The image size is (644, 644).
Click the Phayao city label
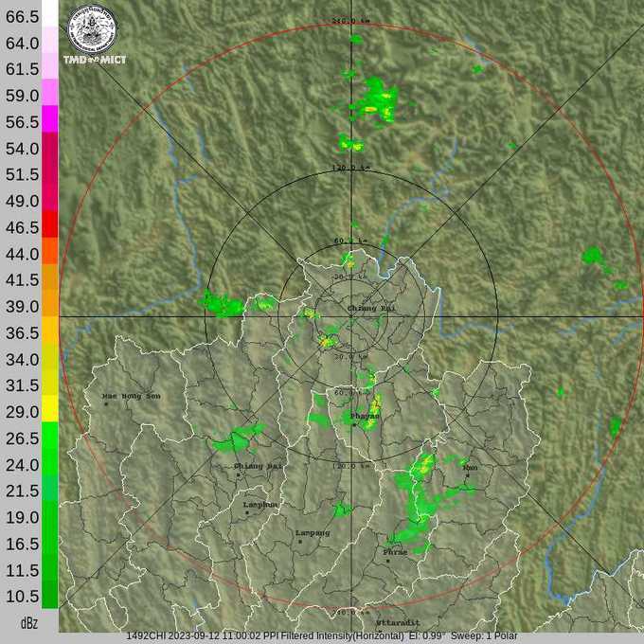(365, 416)
